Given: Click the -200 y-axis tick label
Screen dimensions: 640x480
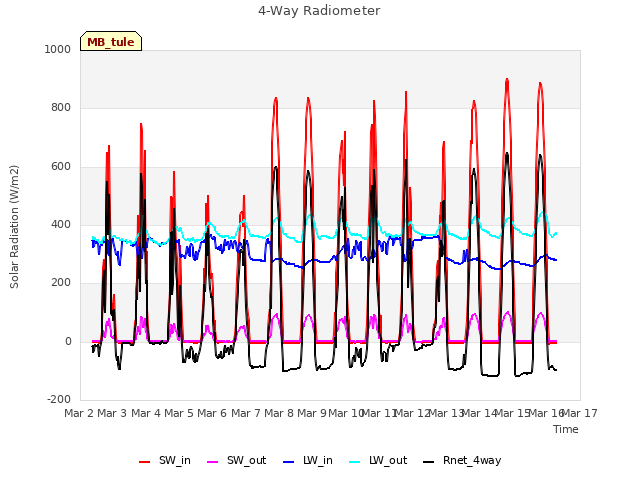Looking at the screenshot, I should coord(59,400).
